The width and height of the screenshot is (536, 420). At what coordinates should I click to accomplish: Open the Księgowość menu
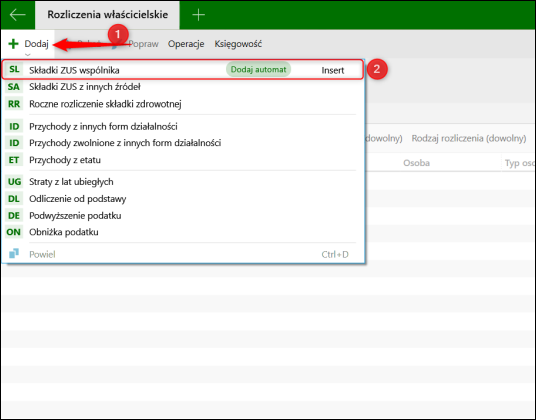(x=238, y=44)
